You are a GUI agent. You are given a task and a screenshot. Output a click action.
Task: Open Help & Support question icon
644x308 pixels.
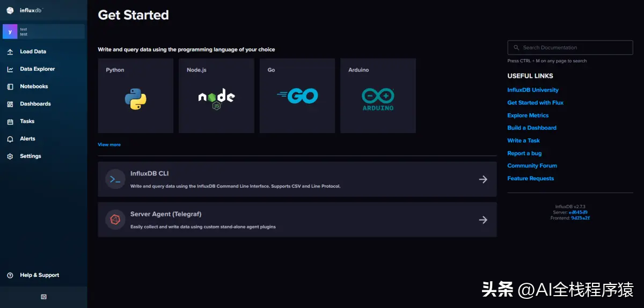click(10, 275)
